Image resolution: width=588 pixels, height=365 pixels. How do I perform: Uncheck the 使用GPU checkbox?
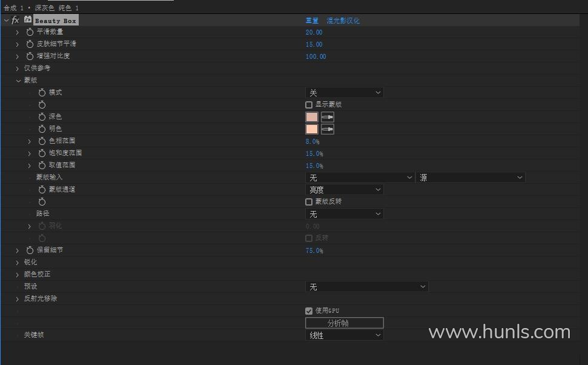click(309, 311)
